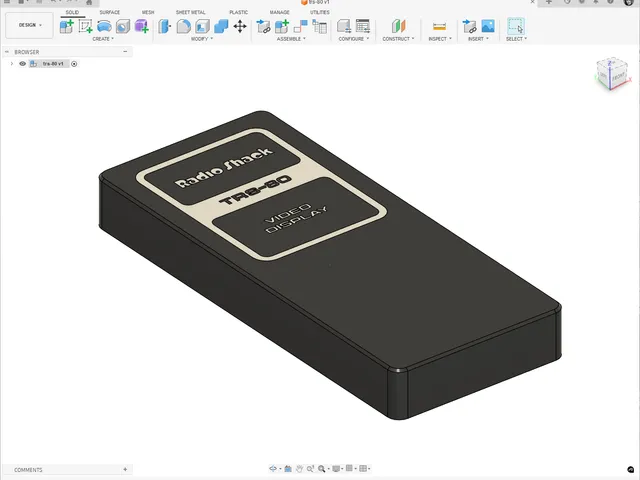Select trs-80 v1 in browser tree

[53, 64]
